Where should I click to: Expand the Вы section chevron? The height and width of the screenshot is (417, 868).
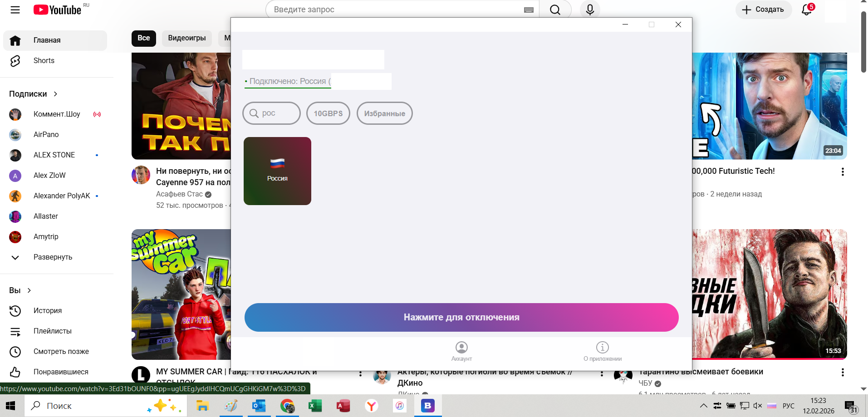point(29,290)
